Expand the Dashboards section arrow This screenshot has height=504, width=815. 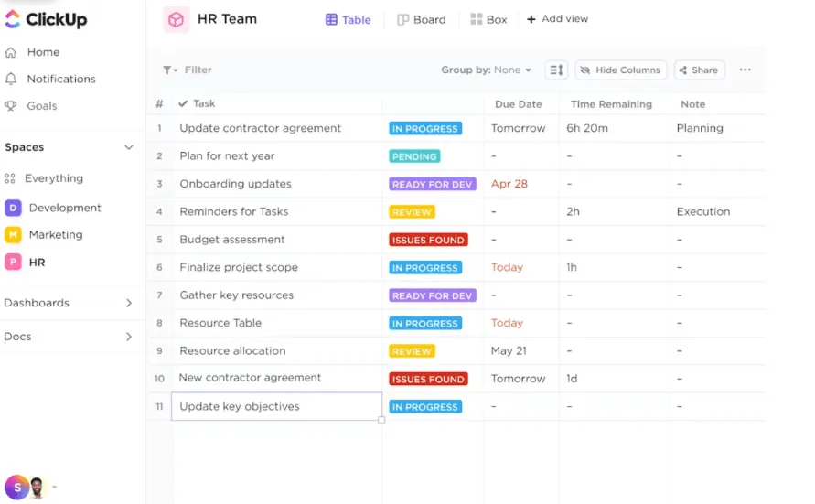129,303
